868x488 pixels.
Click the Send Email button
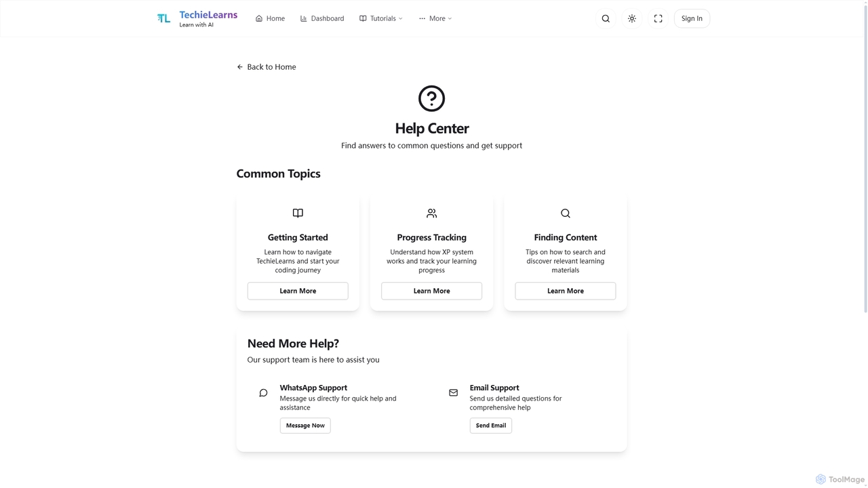pyautogui.click(x=491, y=425)
